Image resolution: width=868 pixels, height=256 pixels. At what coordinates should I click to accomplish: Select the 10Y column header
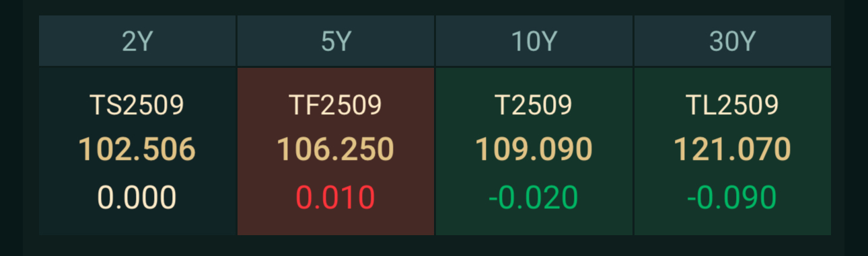tap(534, 41)
